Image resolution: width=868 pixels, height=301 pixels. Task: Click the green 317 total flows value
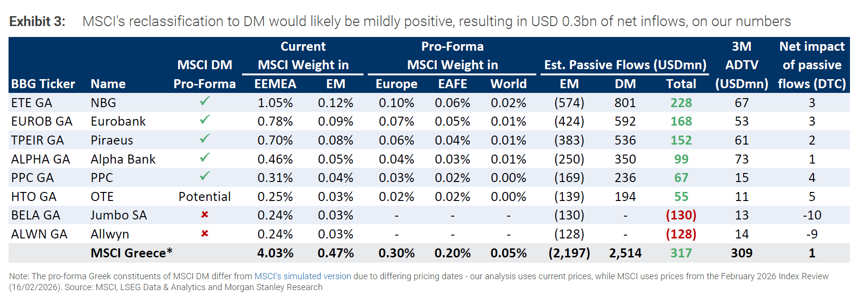pos(681,253)
